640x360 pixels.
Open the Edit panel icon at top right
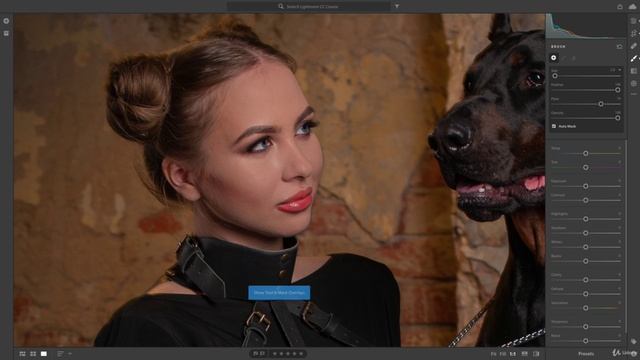[633, 21]
